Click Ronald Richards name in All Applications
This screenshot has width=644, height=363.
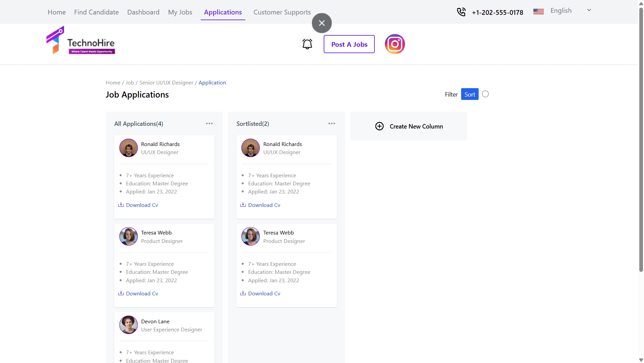(x=160, y=144)
